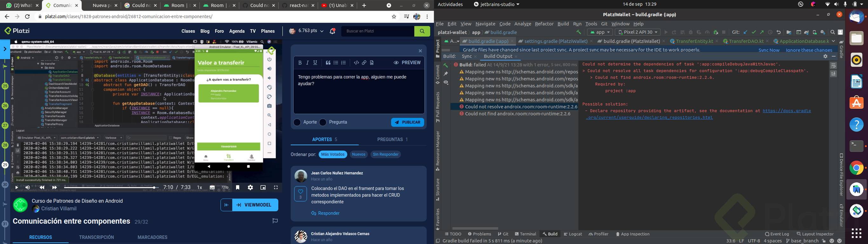The height and width of the screenshot is (244, 868).
Task: Insert a bulleted list in the comment
Action: coord(336,63)
